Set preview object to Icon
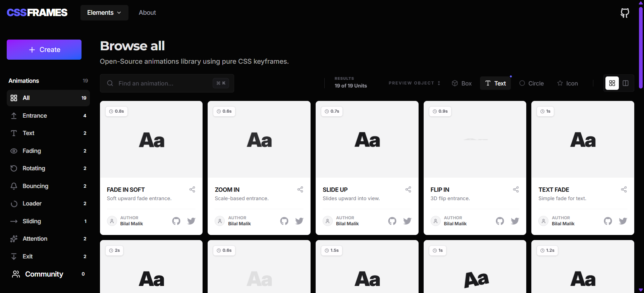The image size is (644, 293). coord(568,83)
